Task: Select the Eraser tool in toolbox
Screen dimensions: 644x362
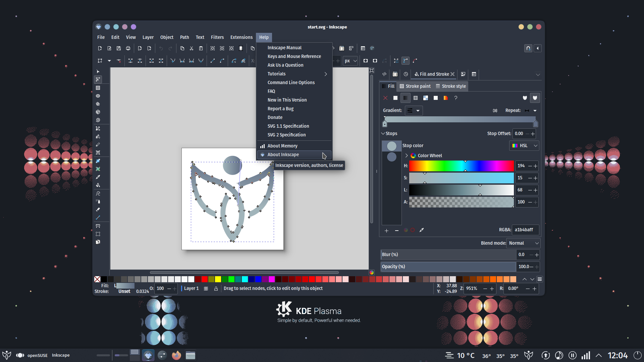Action: click(x=98, y=209)
